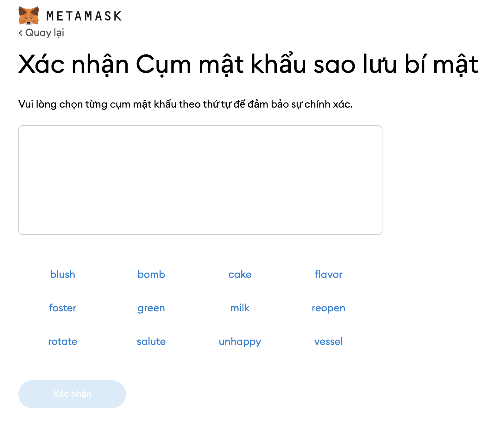This screenshot has height=424, width=504.
Task: Choose the word green
Action: tap(151, 308)
